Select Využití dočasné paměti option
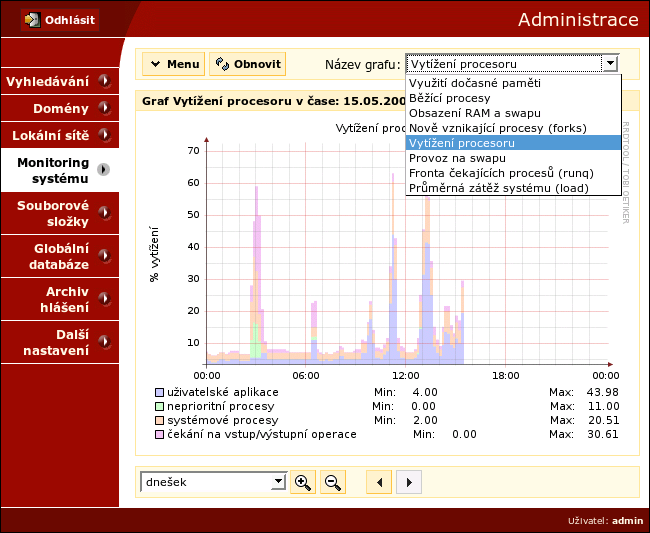This screenshot has height=533, width=650. [x=513, y=83]
